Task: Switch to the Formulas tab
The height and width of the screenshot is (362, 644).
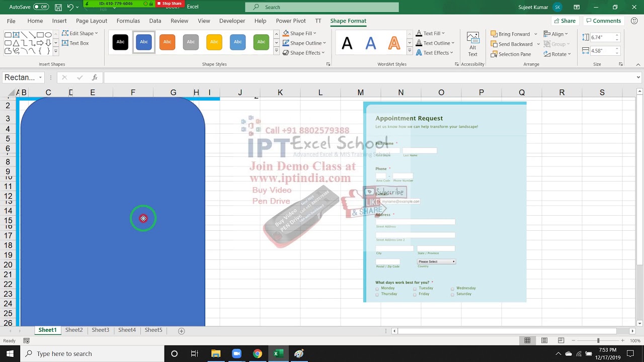Action: click(128, 21)
